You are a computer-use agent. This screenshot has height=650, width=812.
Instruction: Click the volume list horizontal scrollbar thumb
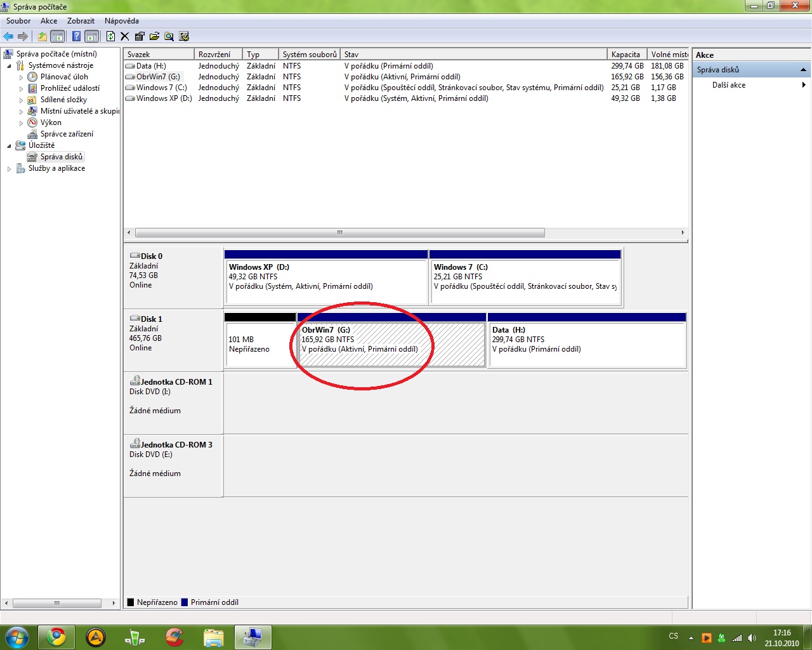click(x=340, y=232)
